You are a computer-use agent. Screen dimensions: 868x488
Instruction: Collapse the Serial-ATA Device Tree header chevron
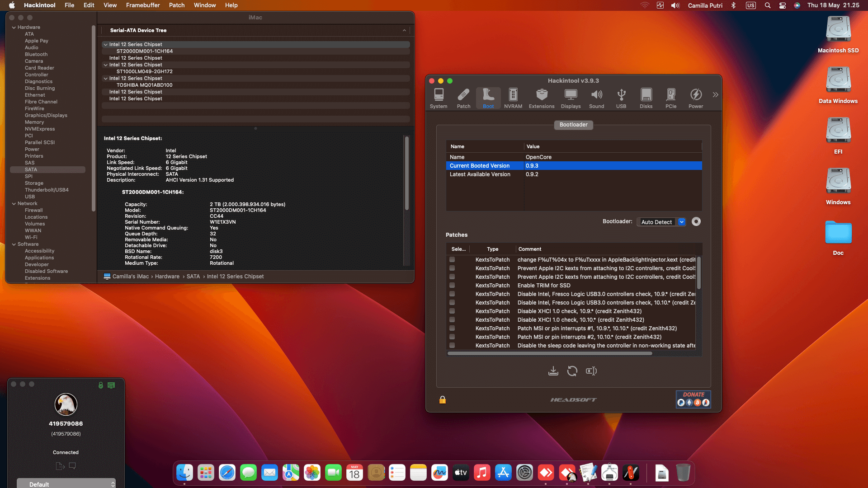404,30
